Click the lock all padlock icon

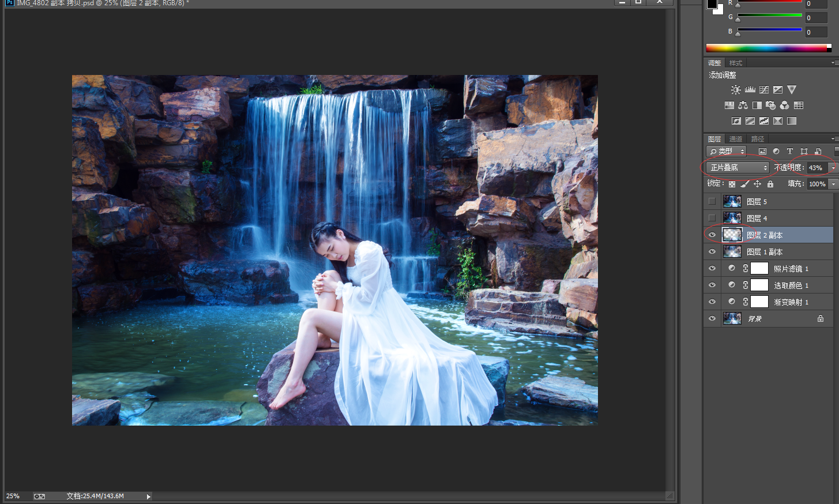(x=770, y=184)
